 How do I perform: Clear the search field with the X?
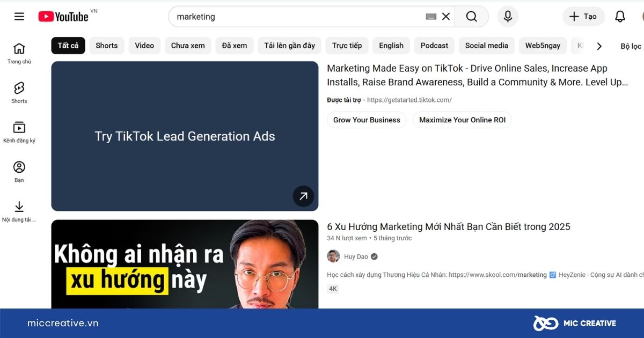pos(446,16)
